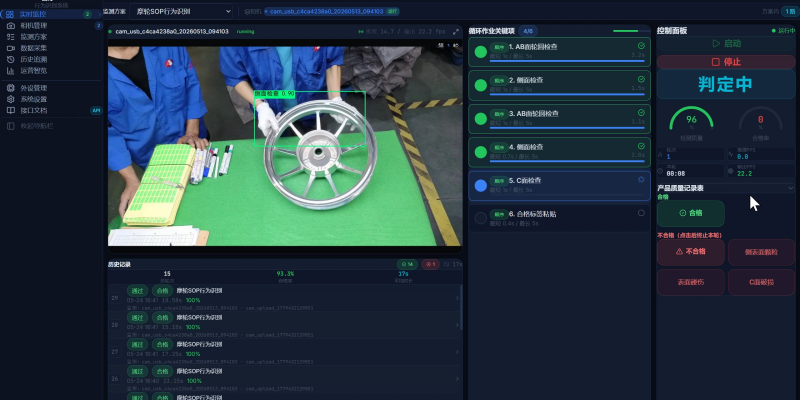The height and width of the screenshot is (400, 800).
Task: Click the green badge 2 on 实时监控
Action: point(87,14)
